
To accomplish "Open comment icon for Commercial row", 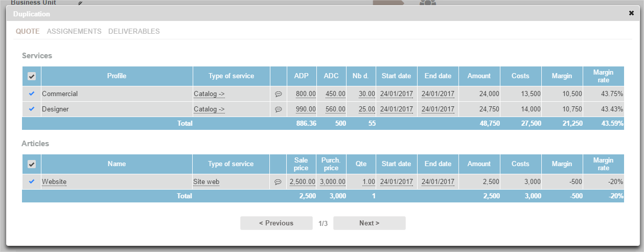I will [x=278, y=94].
